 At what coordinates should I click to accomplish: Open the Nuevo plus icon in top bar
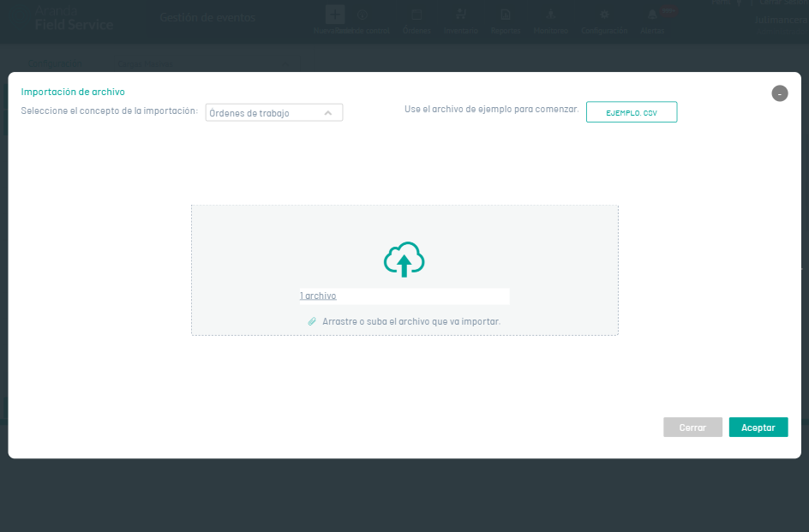[335, 15]
